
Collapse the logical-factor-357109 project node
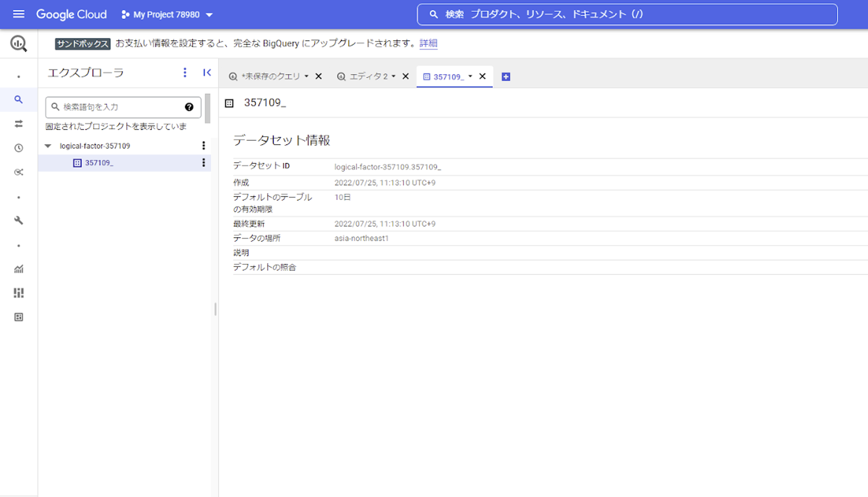tap(48, 146)
